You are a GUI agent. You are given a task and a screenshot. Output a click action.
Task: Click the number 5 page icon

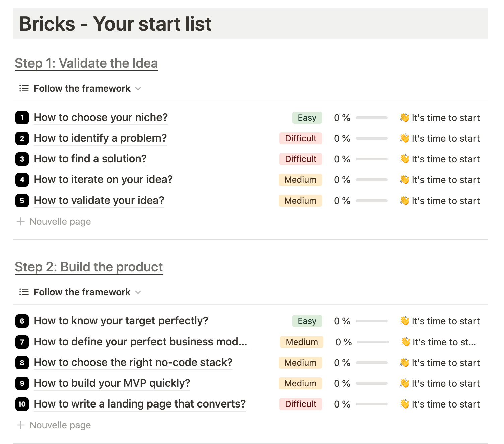point(22,201)
